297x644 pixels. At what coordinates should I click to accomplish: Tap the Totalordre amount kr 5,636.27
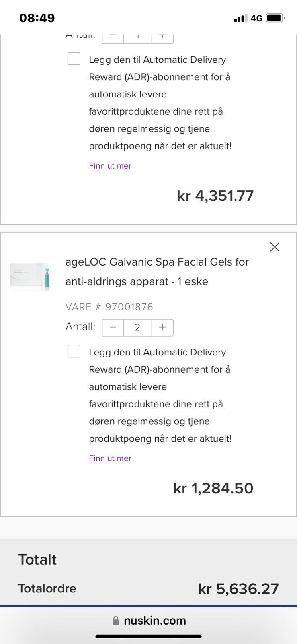pyautogui.click(x=238, y=589)
